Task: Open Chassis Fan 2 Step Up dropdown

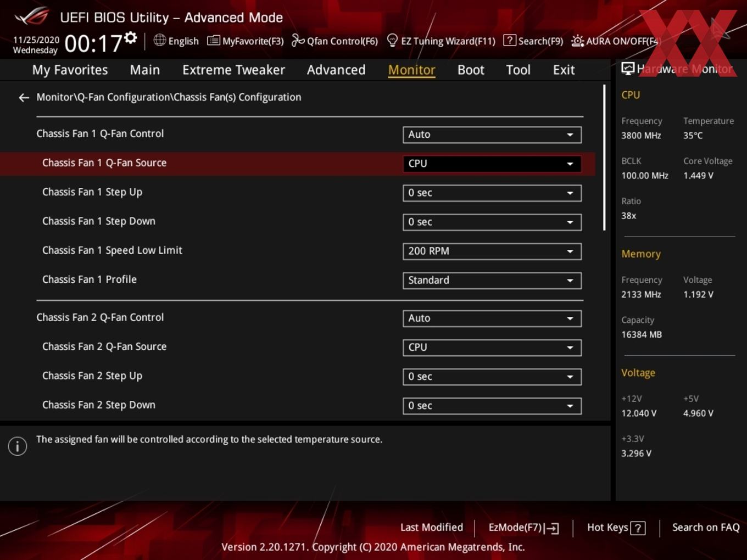Action: tap(492, 377)
